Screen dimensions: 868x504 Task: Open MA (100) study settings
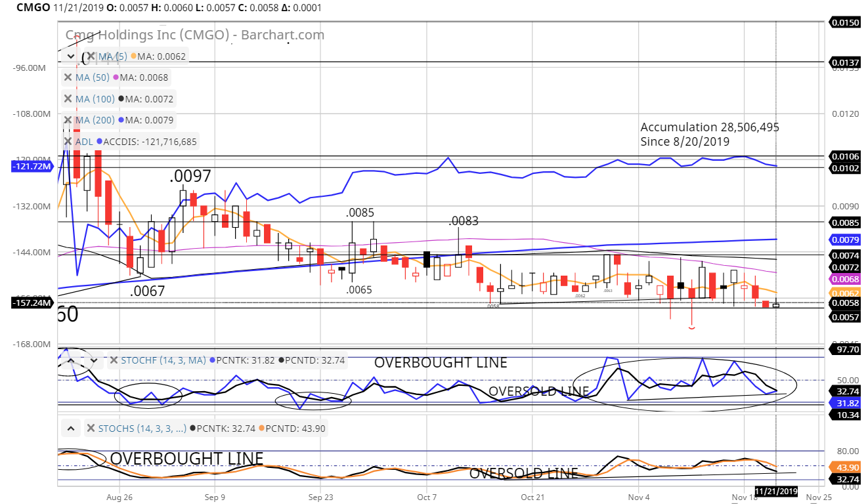click(x=95, y=99)
